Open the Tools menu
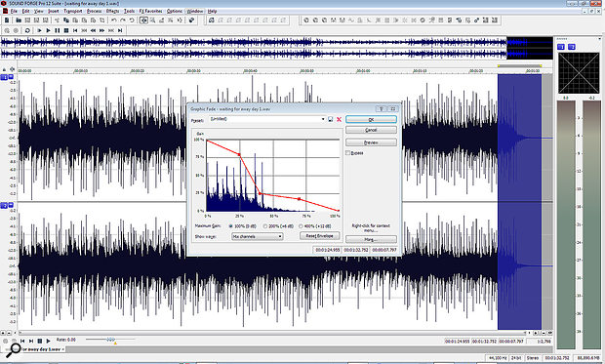Screen dimensions: 605x364 129,11
